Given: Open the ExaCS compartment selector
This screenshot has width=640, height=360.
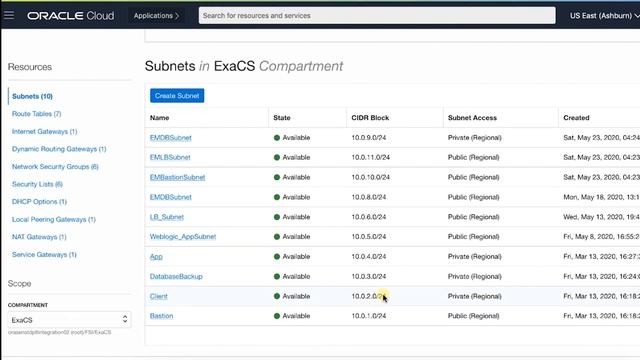Looking at the screenshot, I should click(69, 320).
